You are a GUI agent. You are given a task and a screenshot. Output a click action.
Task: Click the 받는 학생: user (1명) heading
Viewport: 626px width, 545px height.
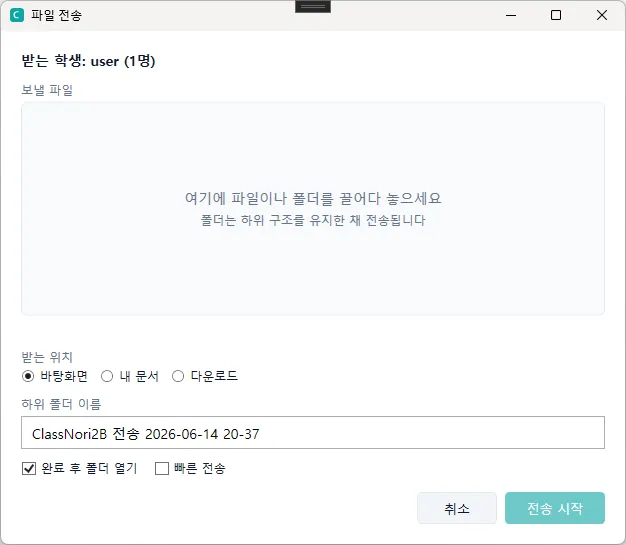[x=88, y=61]
